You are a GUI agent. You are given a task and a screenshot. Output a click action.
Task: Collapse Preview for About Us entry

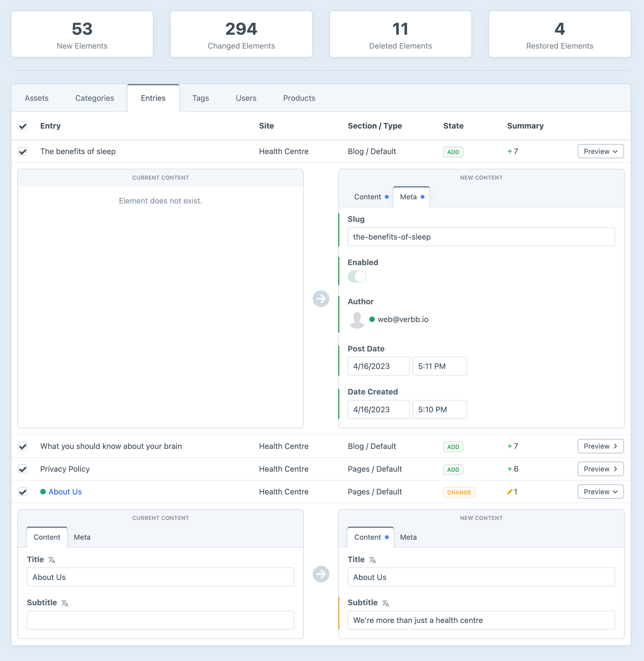pyautogui.click(x=600, y=492)
